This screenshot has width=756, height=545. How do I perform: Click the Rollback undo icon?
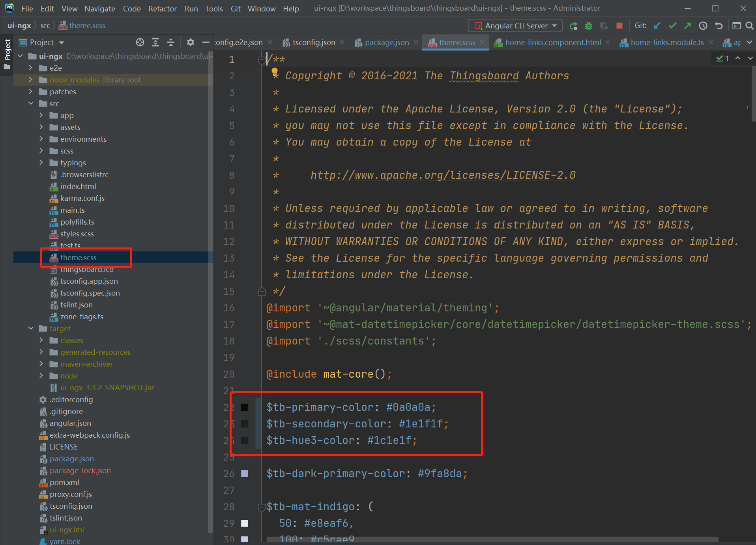(x=719, y=26)
